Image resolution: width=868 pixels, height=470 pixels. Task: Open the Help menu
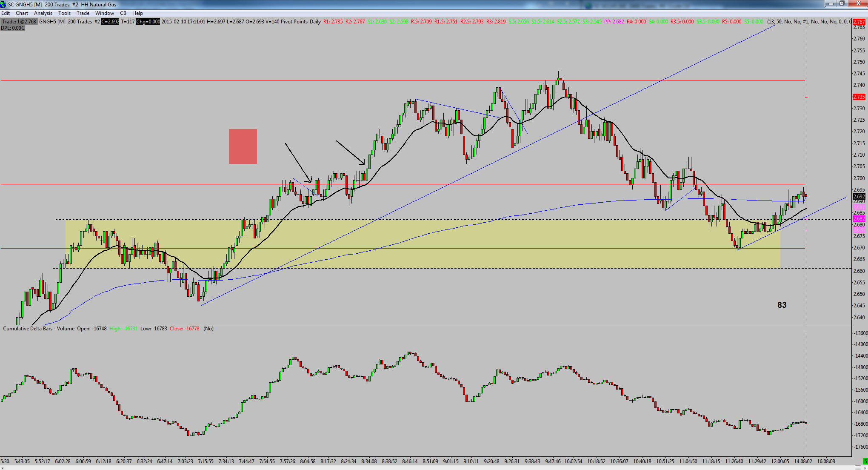pos(138,13)
